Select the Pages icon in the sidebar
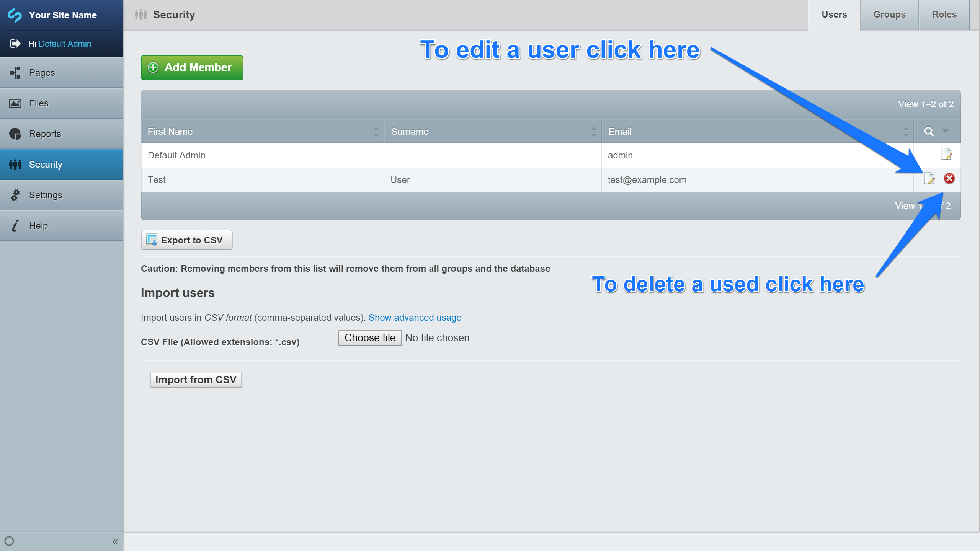 15,72
